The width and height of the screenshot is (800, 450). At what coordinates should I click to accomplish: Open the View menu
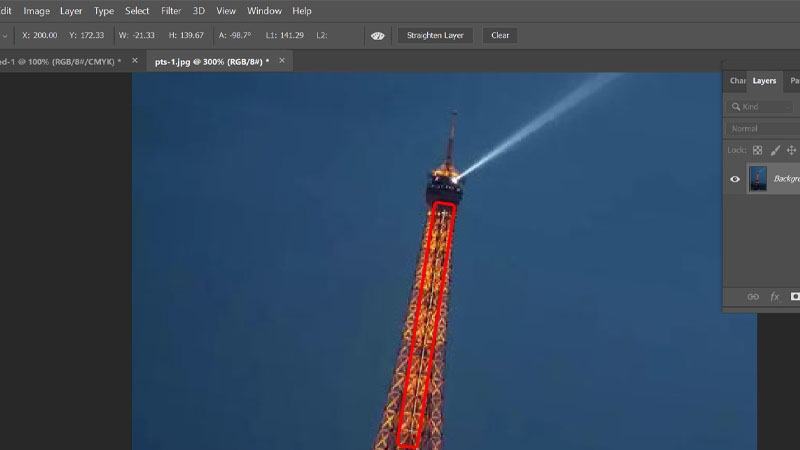click(226, 11)
